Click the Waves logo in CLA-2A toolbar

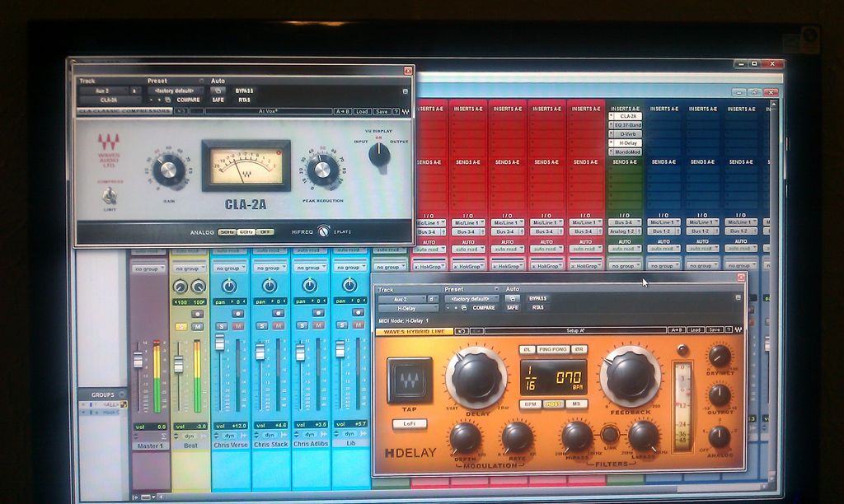click(406, 111)
